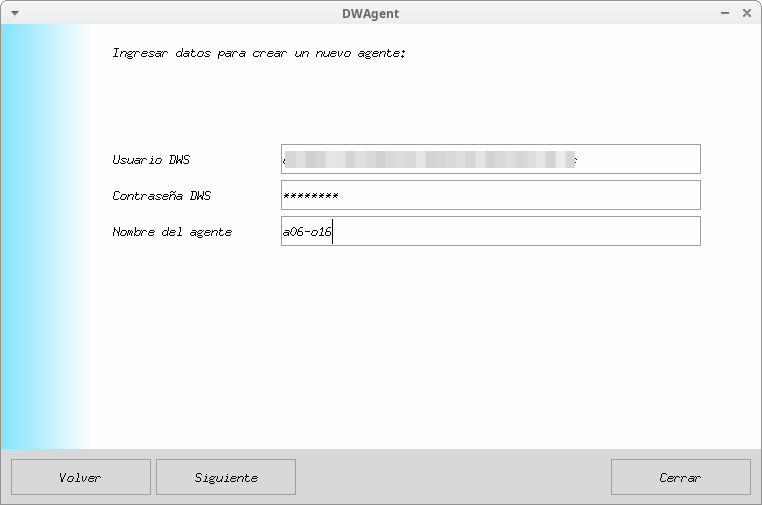The height and width of the screenshot is (505, 762).
Task: Click the 'Usuario DWS' label
Action: (151, 159)
